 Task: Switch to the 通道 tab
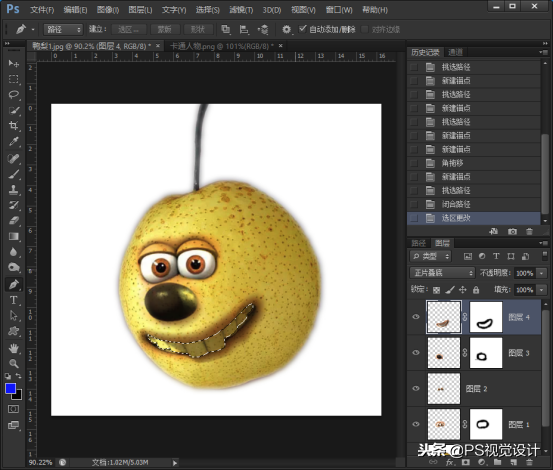pyautogui.click(x=455, y=52)
